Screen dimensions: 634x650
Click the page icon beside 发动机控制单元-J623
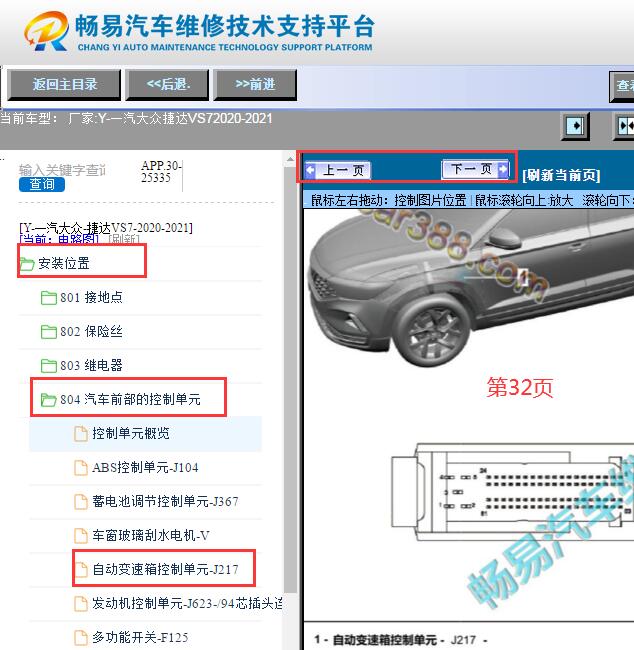point(80,604)
